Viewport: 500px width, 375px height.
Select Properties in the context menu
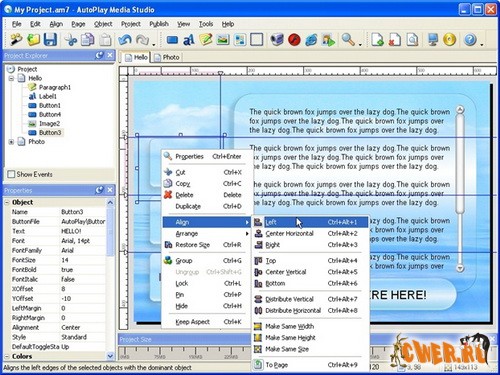pyautogui.click(x=206, y=156)
